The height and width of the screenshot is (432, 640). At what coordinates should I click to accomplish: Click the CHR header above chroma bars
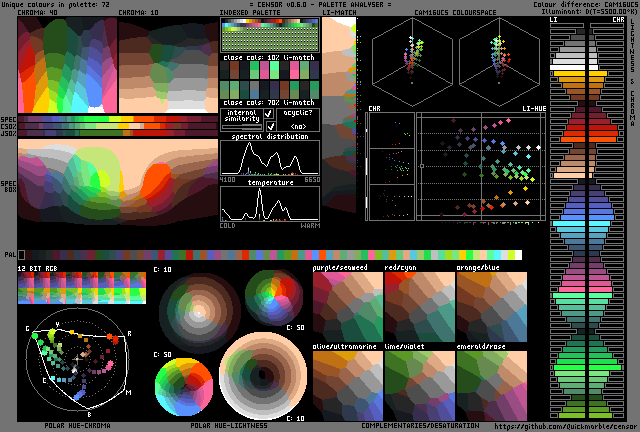[x=618, y=20]
